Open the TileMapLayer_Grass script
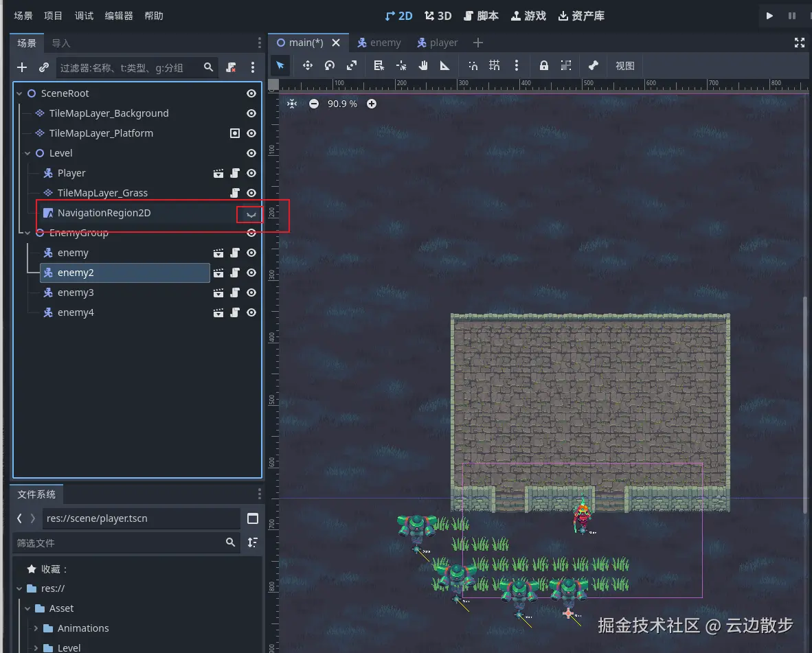The image size is (812, 653). (234, 193)
